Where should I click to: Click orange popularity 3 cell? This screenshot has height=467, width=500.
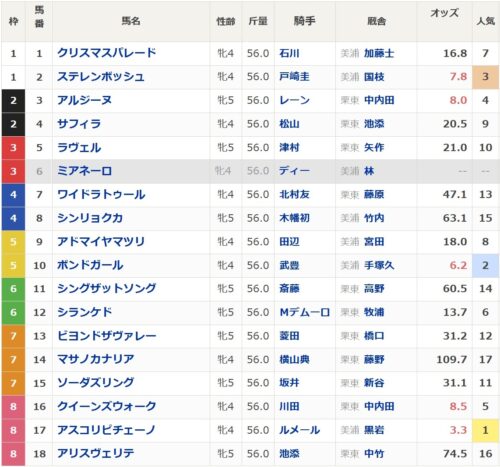486,77
